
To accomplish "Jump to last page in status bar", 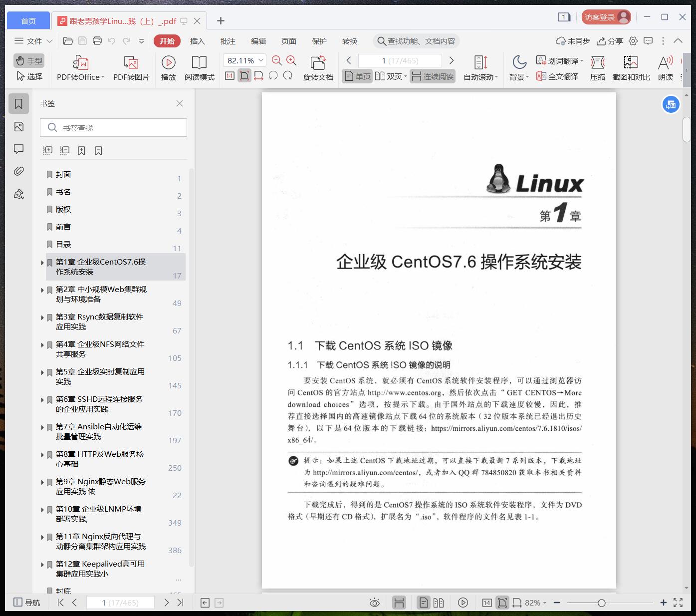I will (181, 603).
